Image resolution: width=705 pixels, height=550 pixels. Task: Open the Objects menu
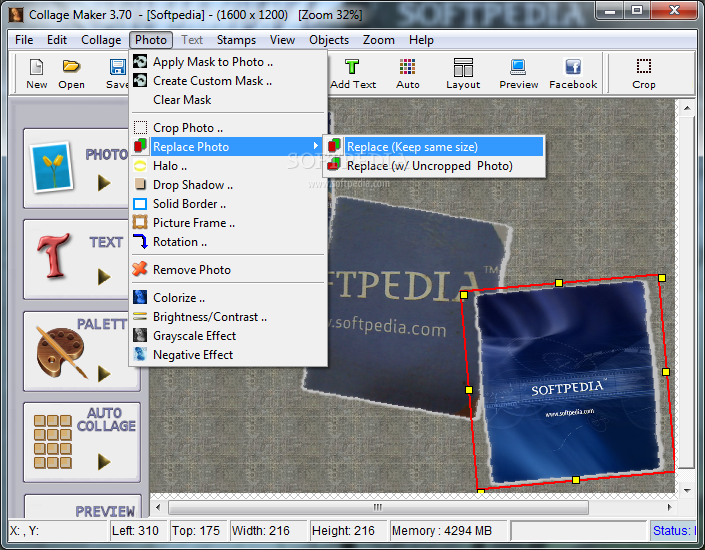pos(329,40)
